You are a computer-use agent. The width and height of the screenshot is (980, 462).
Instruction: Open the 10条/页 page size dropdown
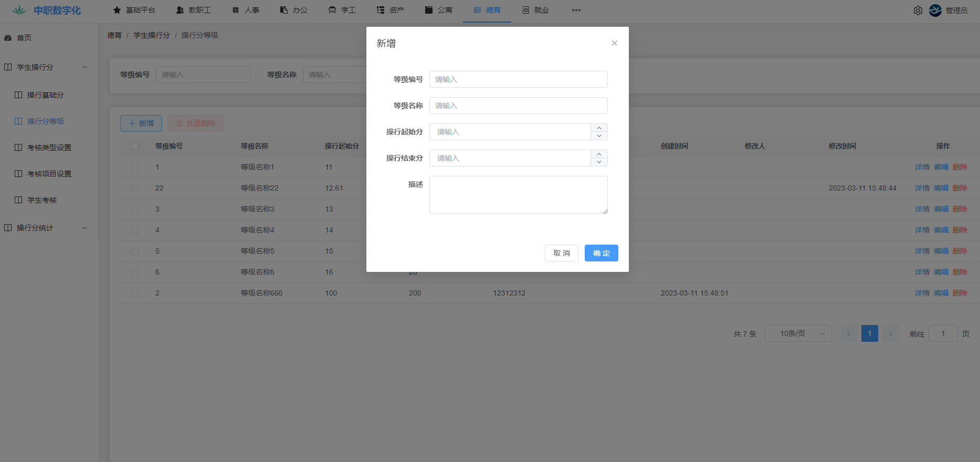[x=798, y=333]
